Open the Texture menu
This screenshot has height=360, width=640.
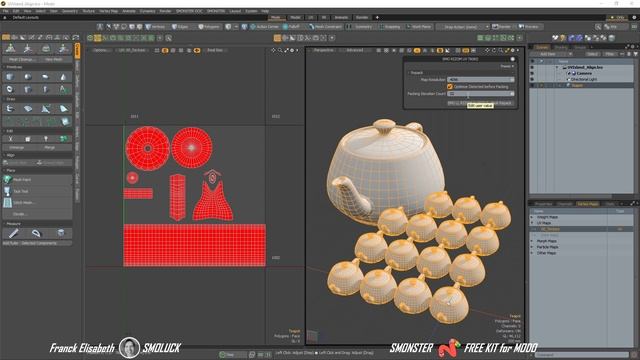click(x=89, y=11)
